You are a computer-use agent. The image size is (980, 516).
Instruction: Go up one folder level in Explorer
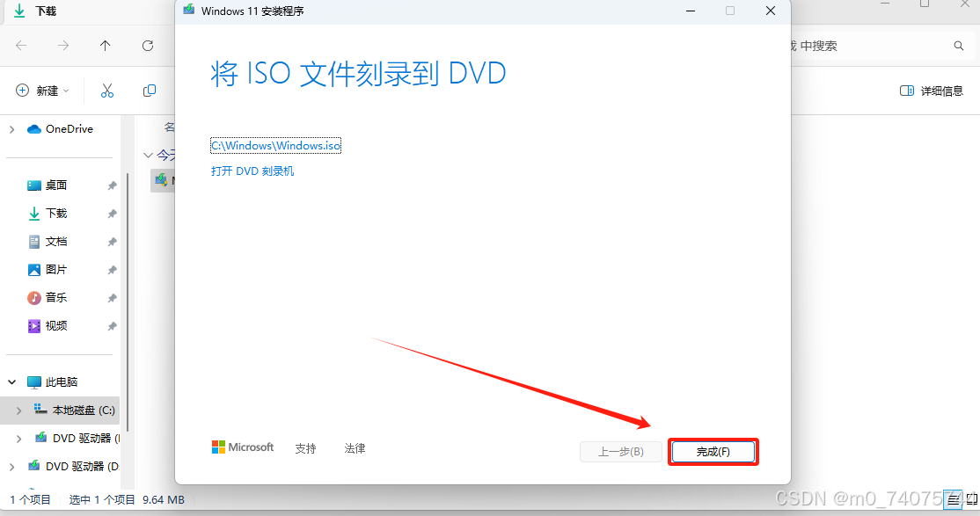(105, 46)
